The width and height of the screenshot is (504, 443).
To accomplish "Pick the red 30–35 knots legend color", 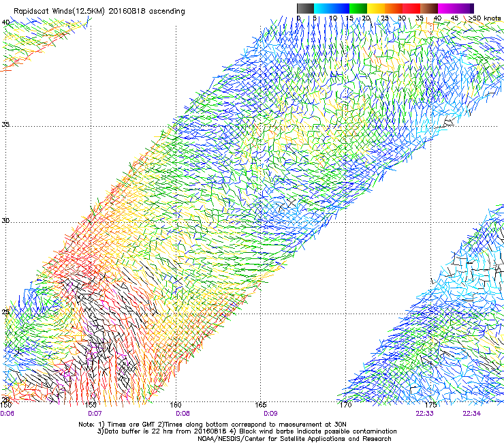I will [x=411, y=8].
